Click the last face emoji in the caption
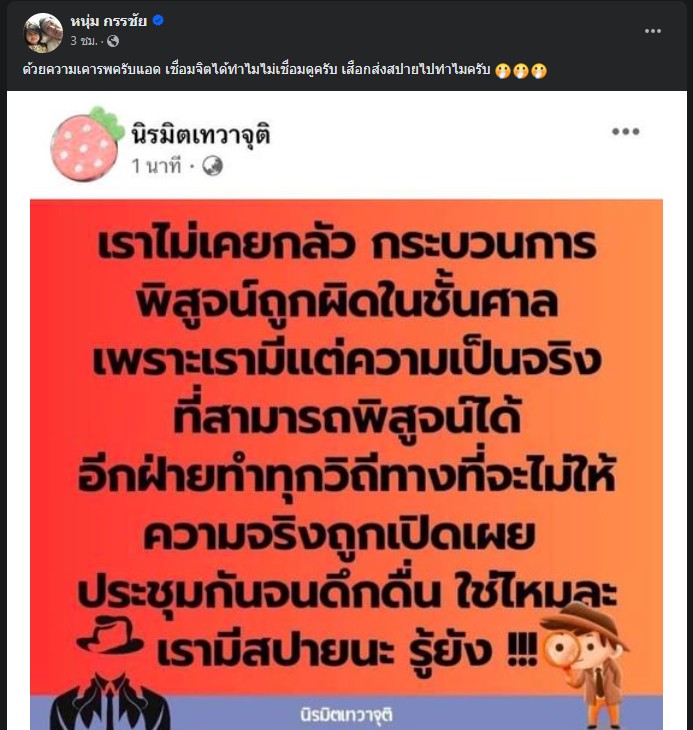 coord(538,71)
